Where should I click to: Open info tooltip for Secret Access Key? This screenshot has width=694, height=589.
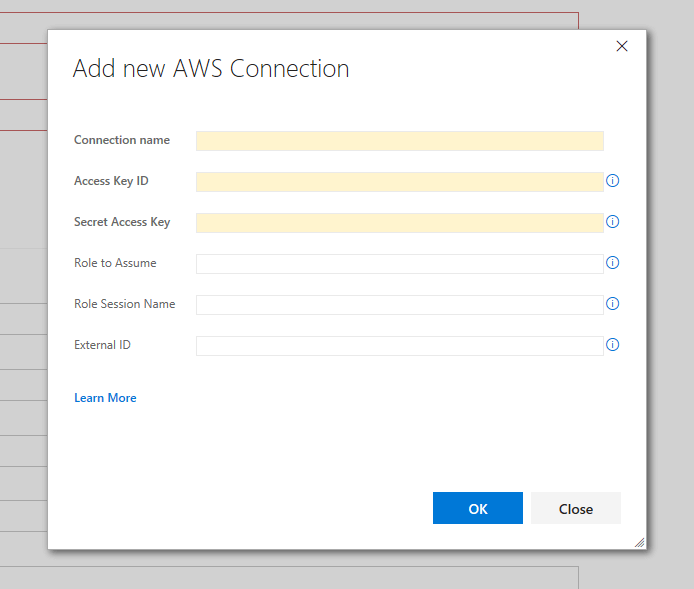(613, 222)
